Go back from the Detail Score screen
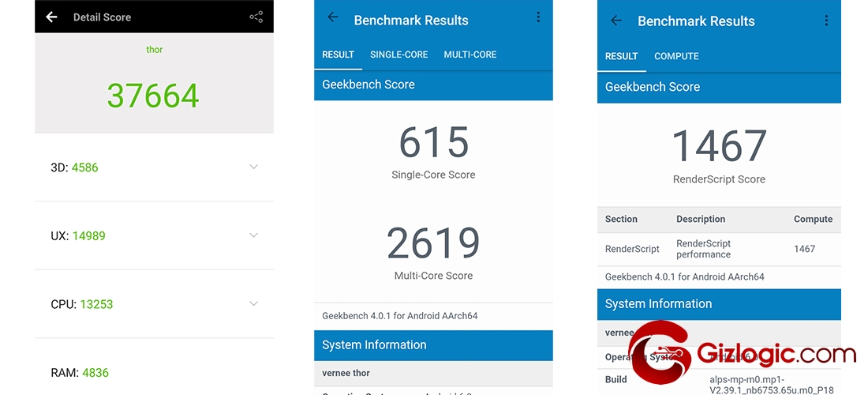The height and width of the screenshot is (395, 868). pyautogui.click(x=51, y=17)
